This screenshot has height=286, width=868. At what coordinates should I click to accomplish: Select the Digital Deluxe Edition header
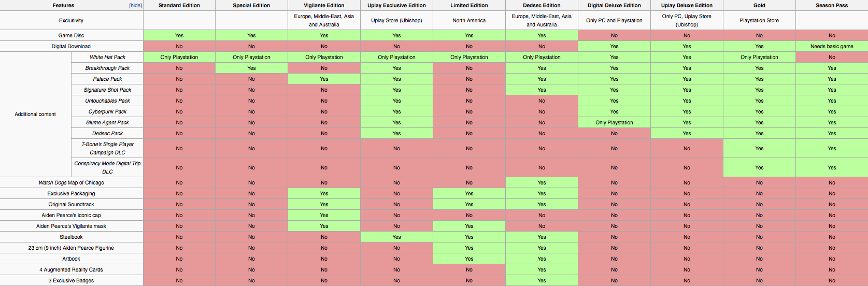pos(614,5)
